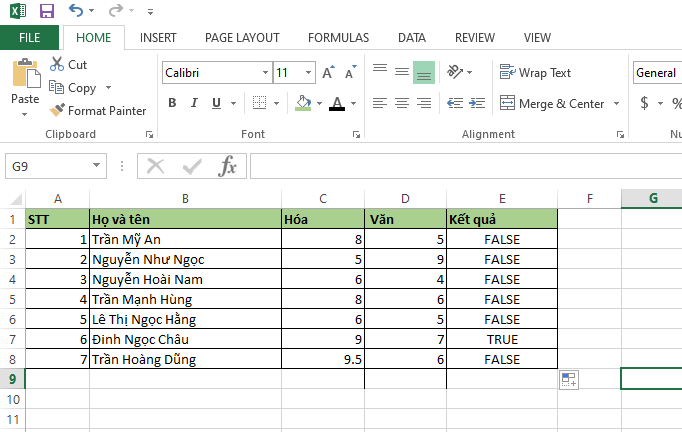The image size is (682, 432).
Task: Click the Decrease Indent icon
Action: click(455, 103)
